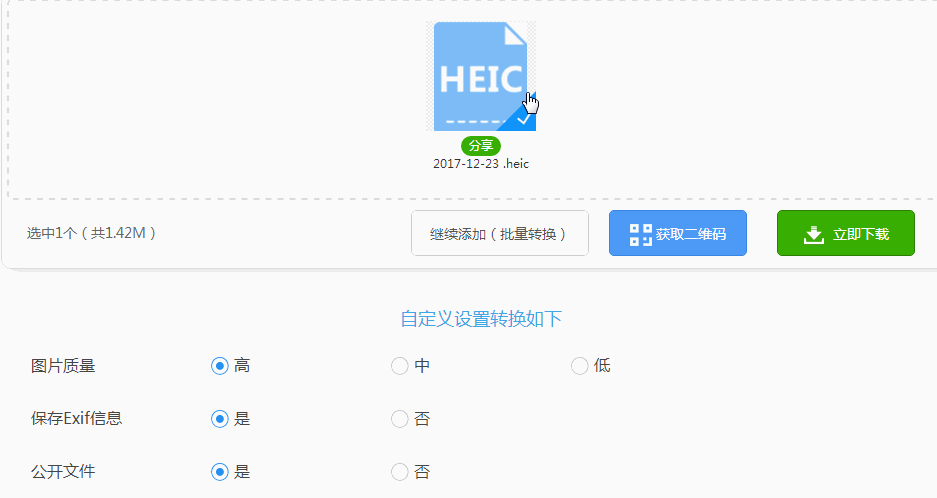Screen dimensions: 937x498
Task: Set image quality to 高
Action: [x=220, y=366]
